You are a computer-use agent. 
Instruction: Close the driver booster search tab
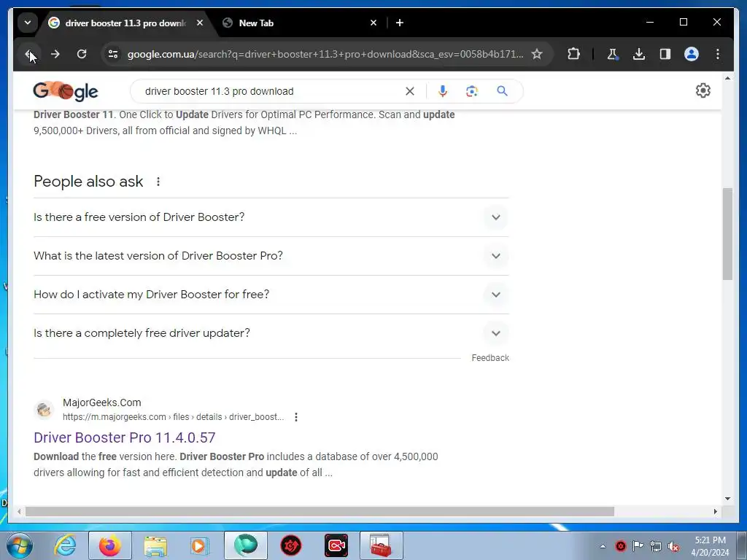point(200,23)
